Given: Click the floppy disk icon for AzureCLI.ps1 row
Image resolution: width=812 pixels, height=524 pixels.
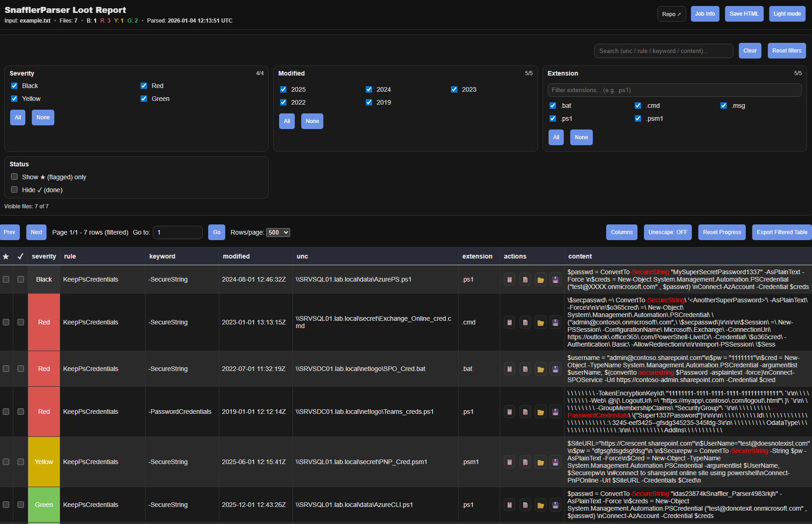Looking at the screenshot, I should click(555, 505).
